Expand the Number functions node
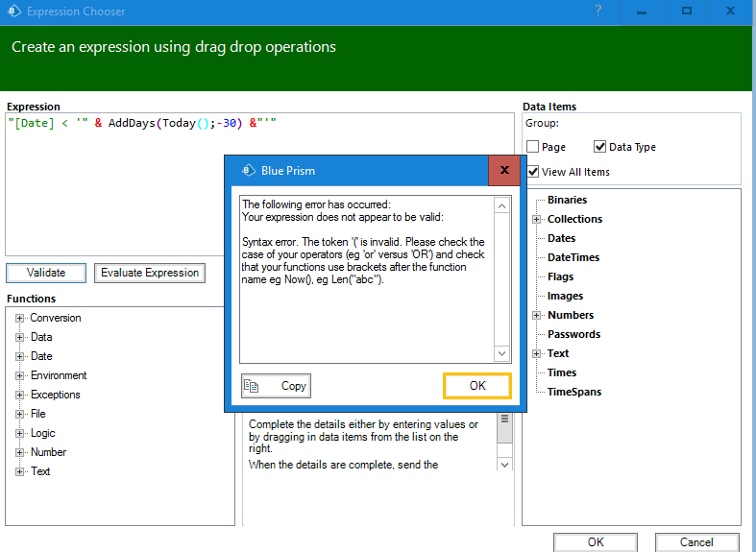This screenshot has height=552, width=756. point(19,452)
